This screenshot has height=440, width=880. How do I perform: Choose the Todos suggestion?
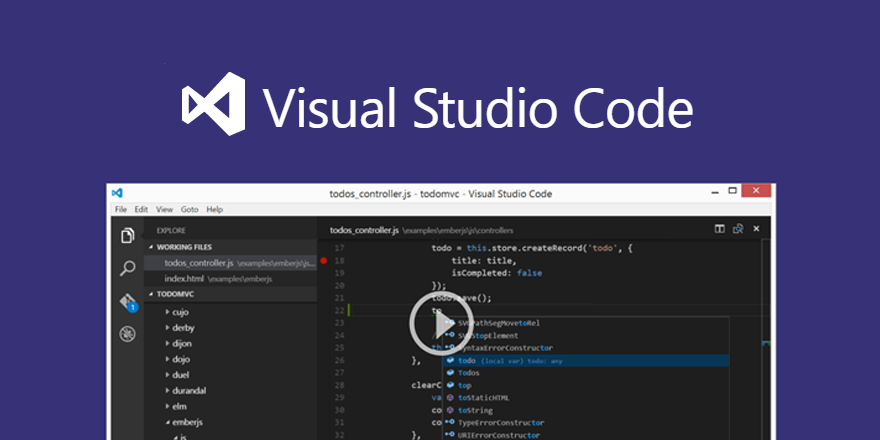coord(586,373)
